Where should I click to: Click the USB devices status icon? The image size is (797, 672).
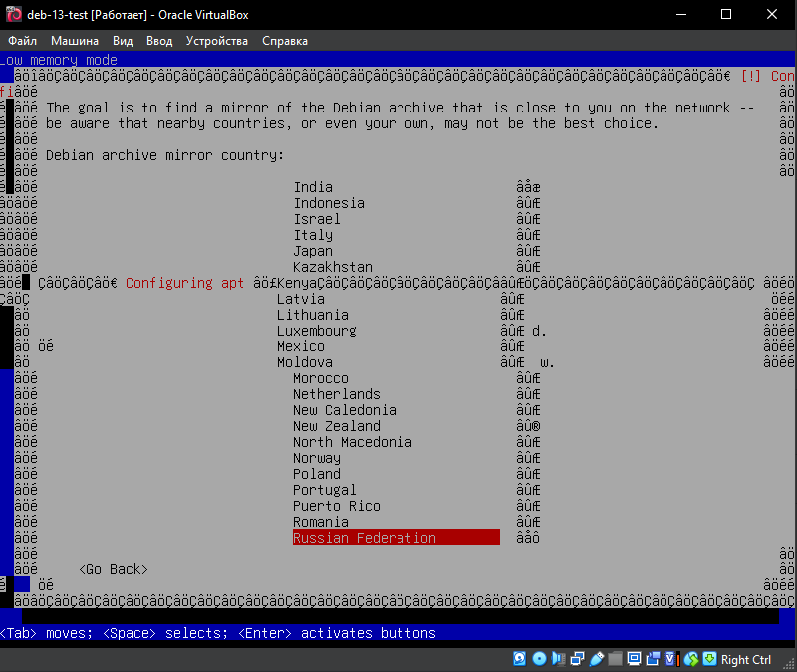tap(596, 659)
